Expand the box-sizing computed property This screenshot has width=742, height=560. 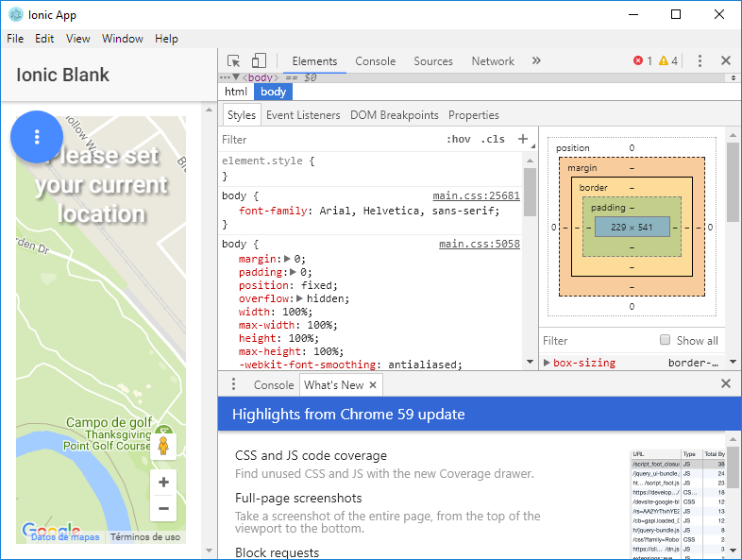point(547,363)
